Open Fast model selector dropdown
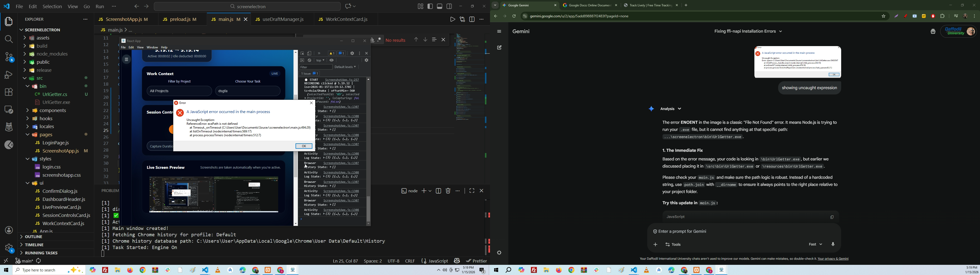The width and height of the screenshot is (980, 275). 815,245
